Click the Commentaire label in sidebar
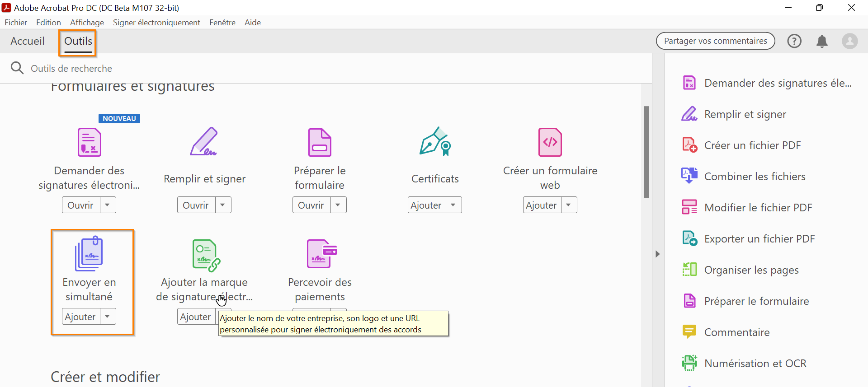 click(x=737, y=332)
